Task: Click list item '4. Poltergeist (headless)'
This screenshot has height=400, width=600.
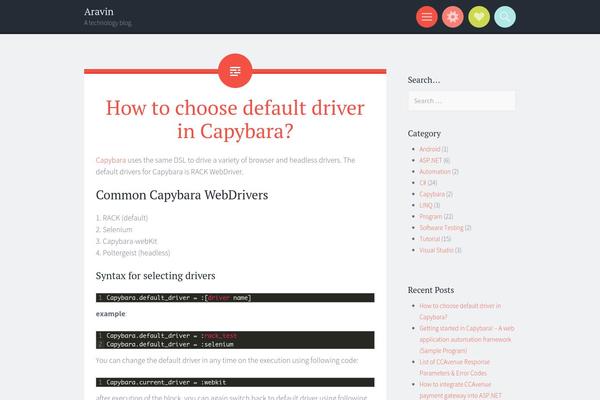Action: [x=133, y=253]
